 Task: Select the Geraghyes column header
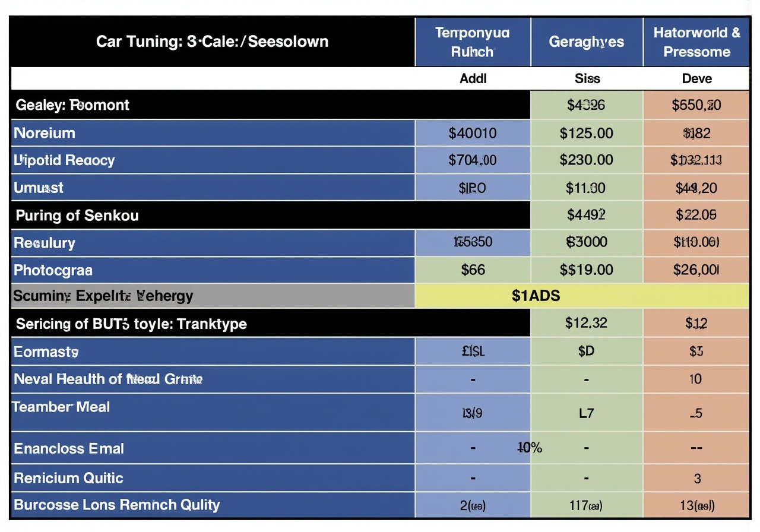coord(586,42)
